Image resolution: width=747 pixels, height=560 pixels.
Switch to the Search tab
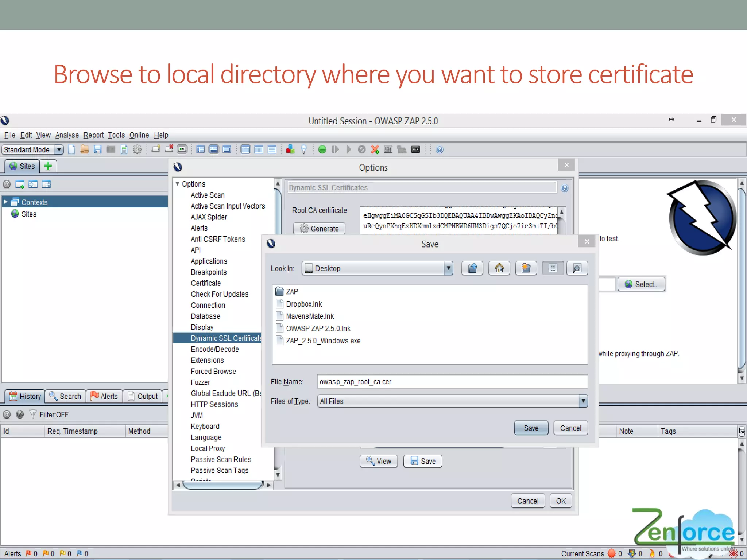coord(65,396)
